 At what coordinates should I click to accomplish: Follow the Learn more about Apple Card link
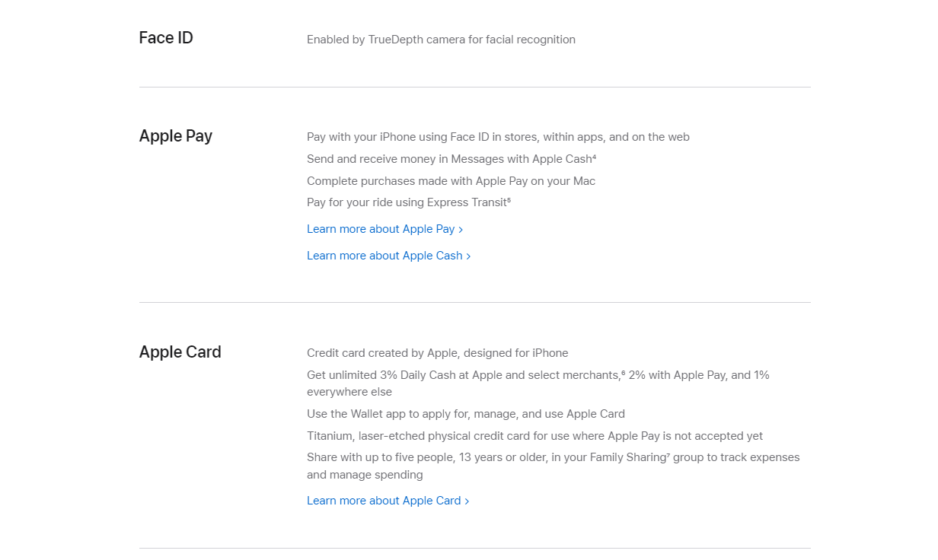(x=388, y=501)
